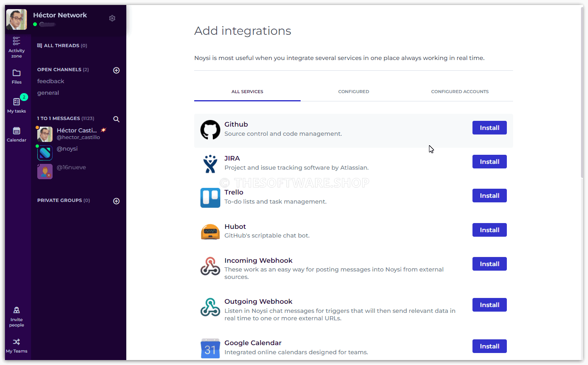Click the Trello integration title
This screenshot has height=365, width=588.
pos(234,192)
